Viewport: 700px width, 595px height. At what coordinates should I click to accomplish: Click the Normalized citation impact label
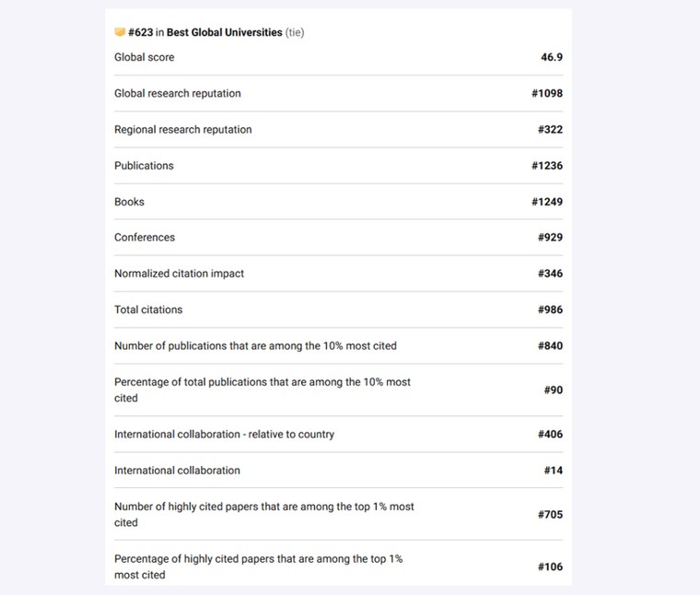pyautogui.click(x=179, y=274)
